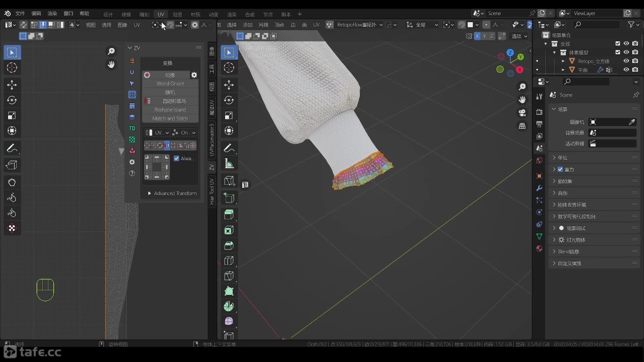
Task: Hide Retopo_立方体 object in viewport
Action: [626, 61]
